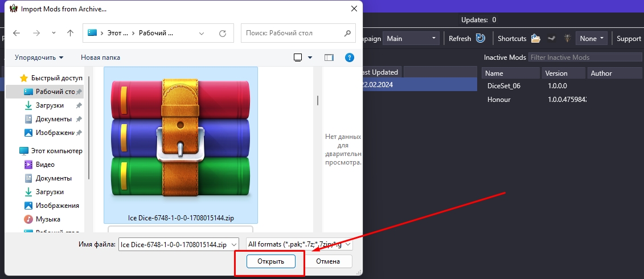
Task: Click the Updates: 0 indicator
Action: point(479,20)
